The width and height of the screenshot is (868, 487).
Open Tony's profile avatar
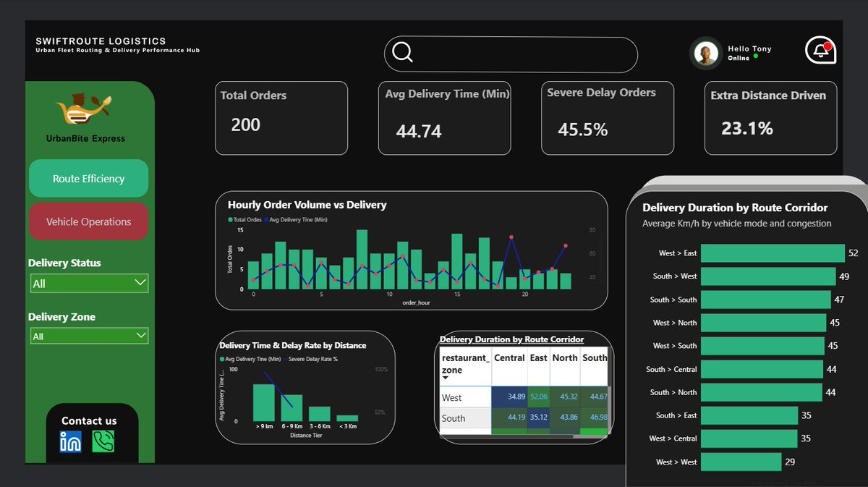(707, 54)
